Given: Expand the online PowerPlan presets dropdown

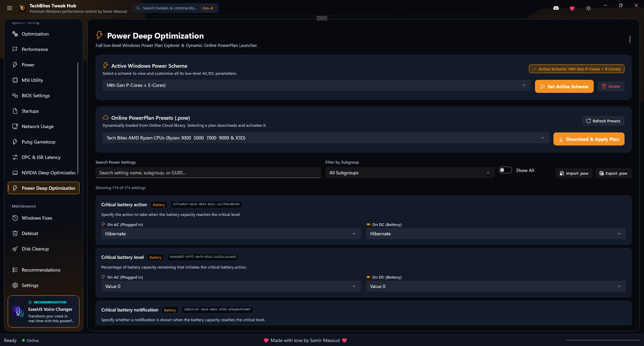Looking at the screenshot, I should [x=326, y=138].
